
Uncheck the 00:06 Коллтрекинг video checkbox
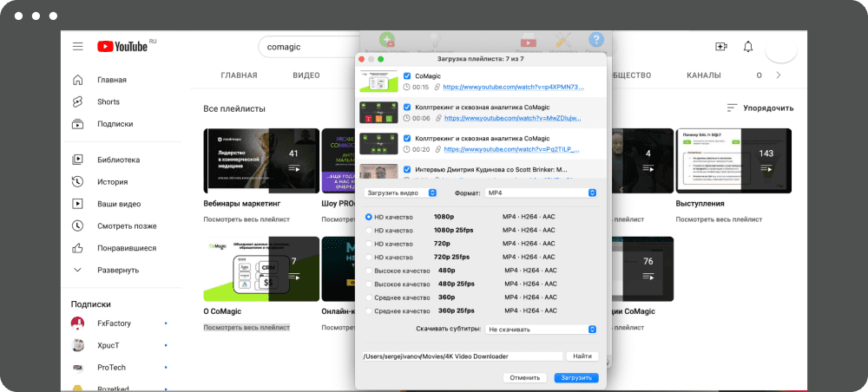(407, 108)
